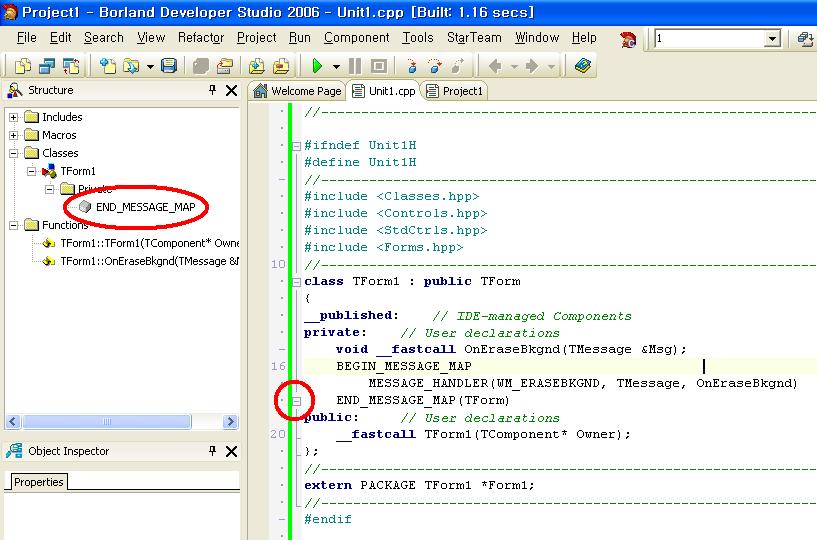
Task: Select the Properties tab in Object Inspector
Action: coord(38,482)
